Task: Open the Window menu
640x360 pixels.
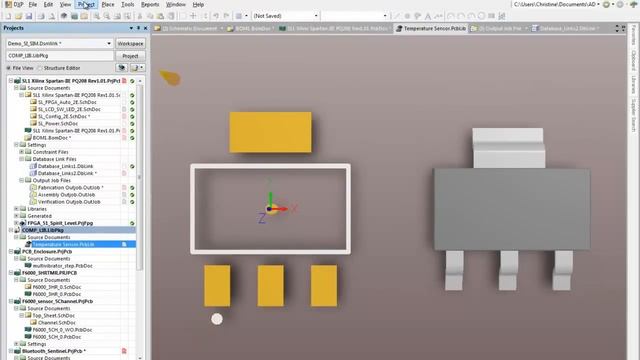Action: pyautogui.click(x=176, y=4)
